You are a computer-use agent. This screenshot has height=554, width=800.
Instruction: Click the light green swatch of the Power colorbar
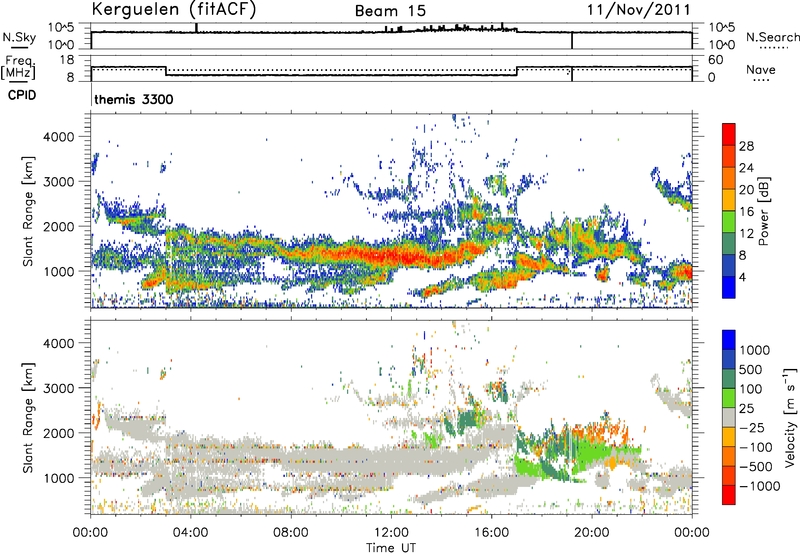[x=729, y=221]
